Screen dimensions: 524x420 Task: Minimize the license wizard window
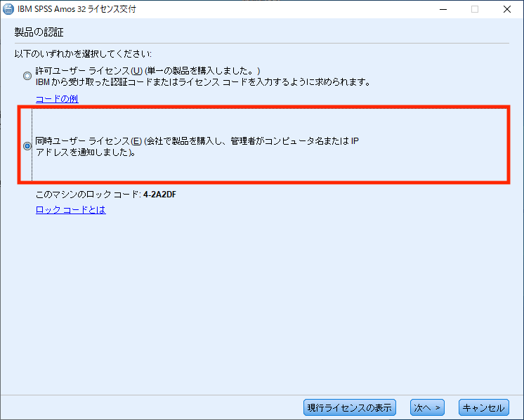click(x=443, y=9)
